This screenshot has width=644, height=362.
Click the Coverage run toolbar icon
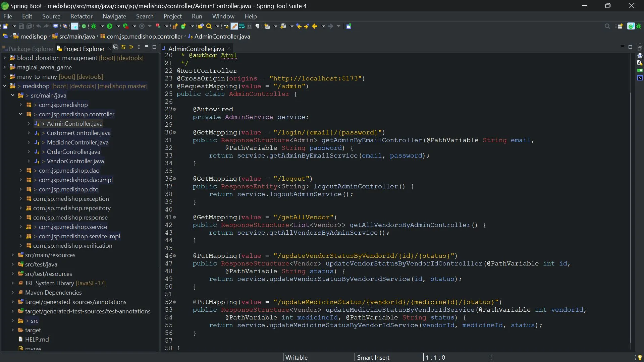[126, 26]
